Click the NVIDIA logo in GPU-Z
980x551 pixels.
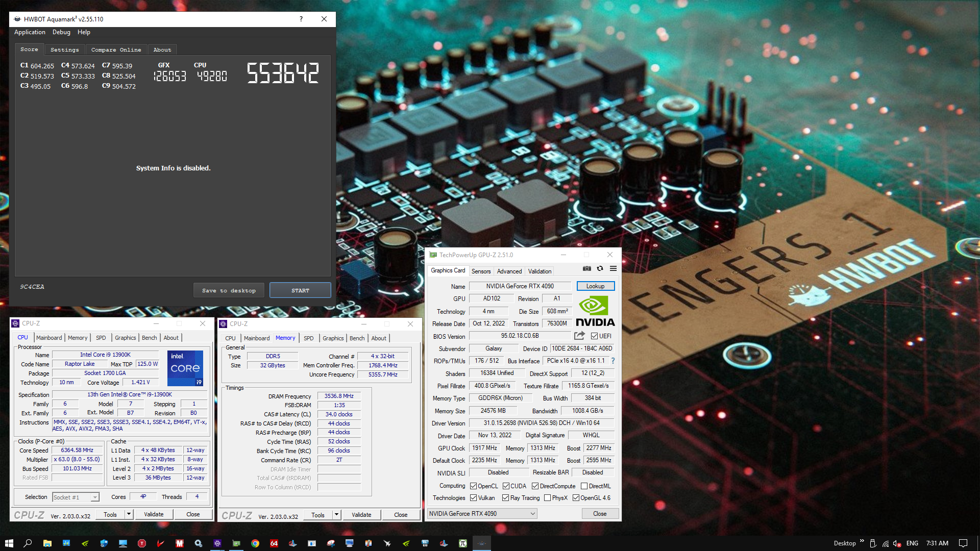[x=595, y=311]
